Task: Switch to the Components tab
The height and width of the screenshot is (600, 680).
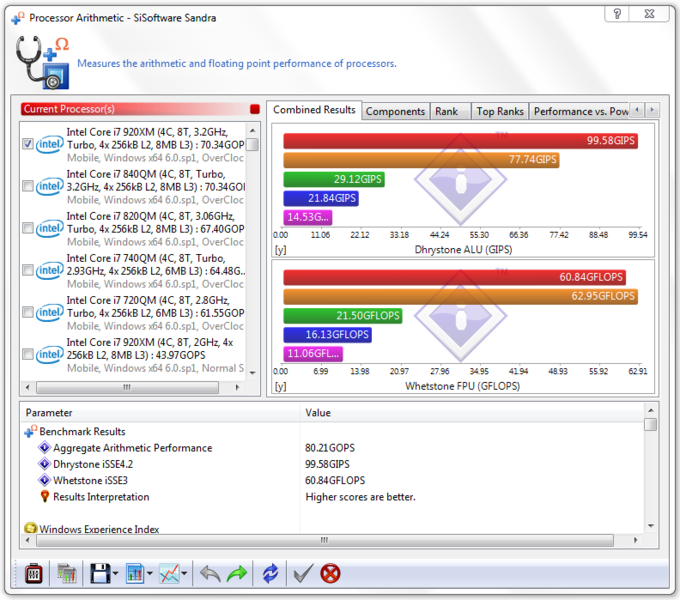Action: point(395,111)
